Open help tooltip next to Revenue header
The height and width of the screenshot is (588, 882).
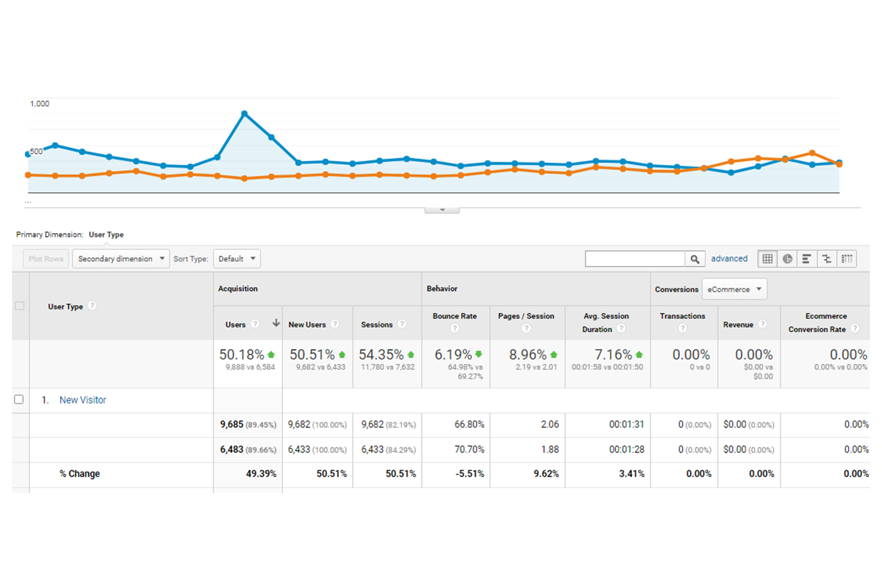pos(763,324)
